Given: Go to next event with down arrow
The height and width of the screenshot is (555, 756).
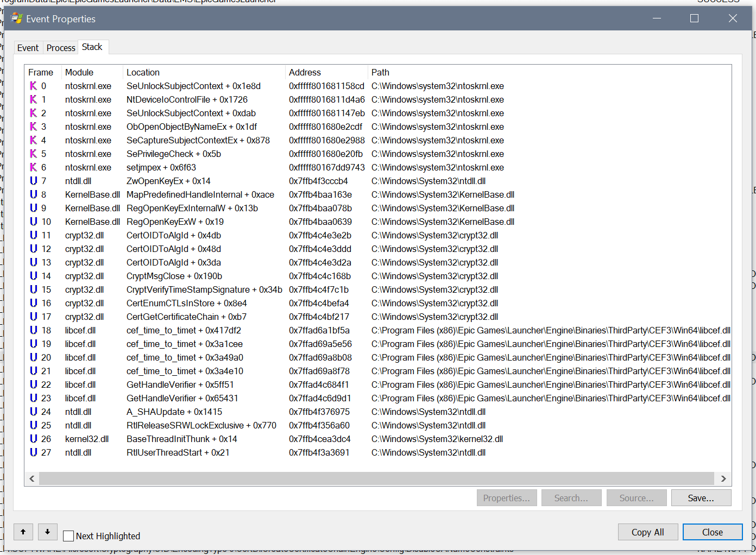Looking at the screenshot, I should tap(48, 532).
